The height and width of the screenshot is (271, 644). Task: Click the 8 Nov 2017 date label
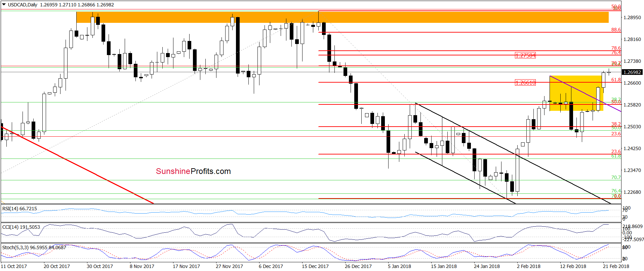[x=142, y=266]
